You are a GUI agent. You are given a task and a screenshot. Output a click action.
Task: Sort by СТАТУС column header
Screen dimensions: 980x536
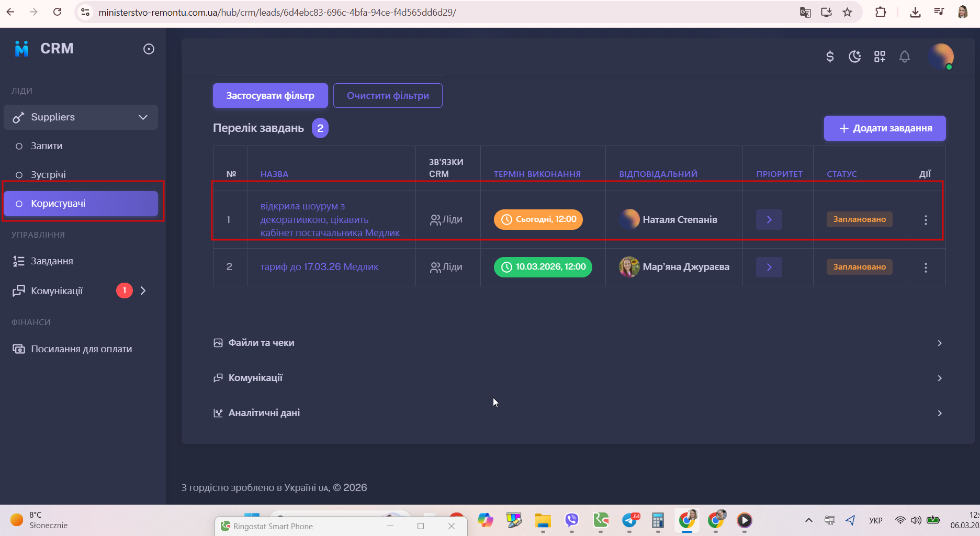click(842, 174)
